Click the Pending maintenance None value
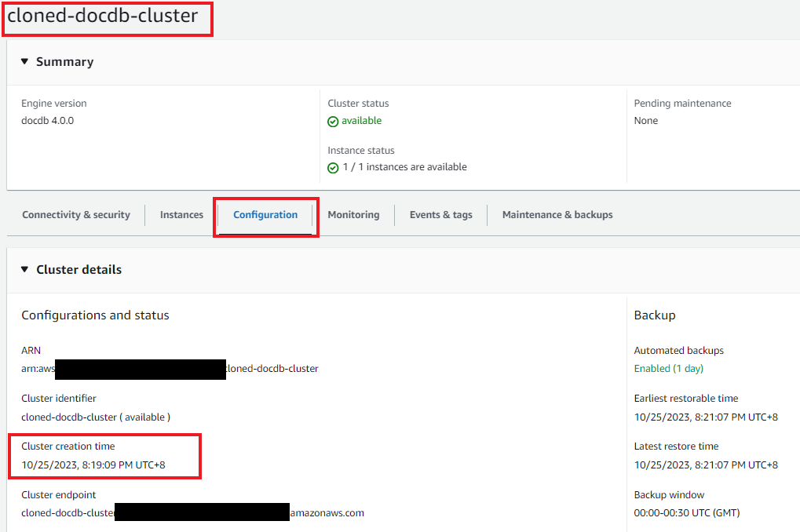800x532 pixels. tap(646, 121)
